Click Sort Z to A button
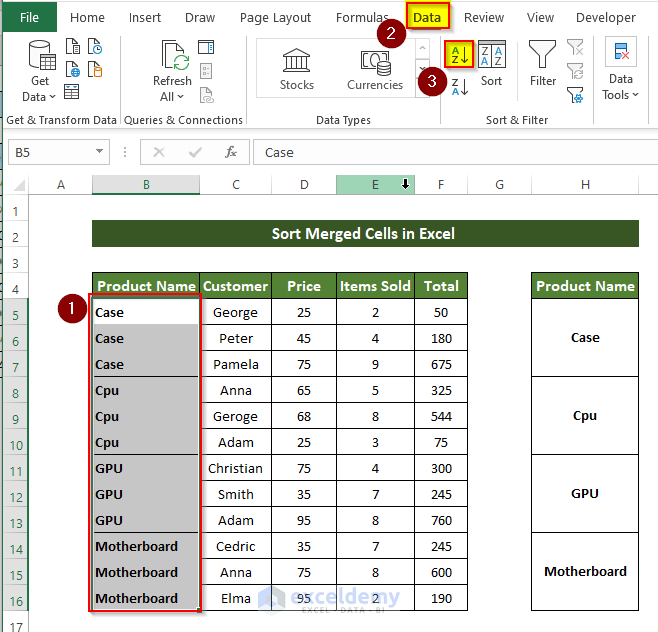Screen dimensions: 658x632 coord(460,87)
